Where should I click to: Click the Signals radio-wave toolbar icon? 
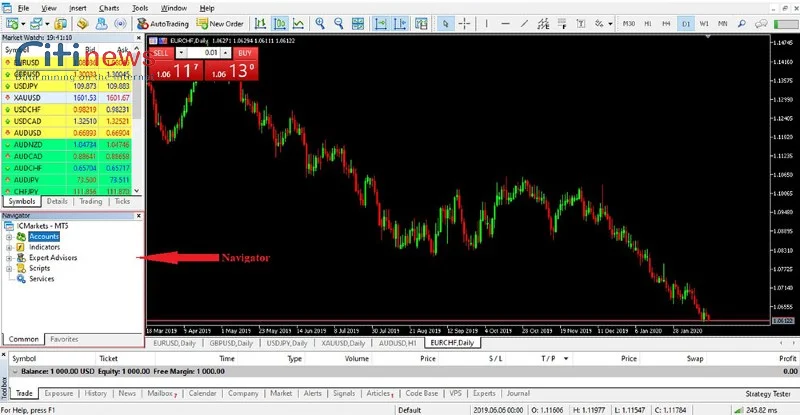pos(120,23)
